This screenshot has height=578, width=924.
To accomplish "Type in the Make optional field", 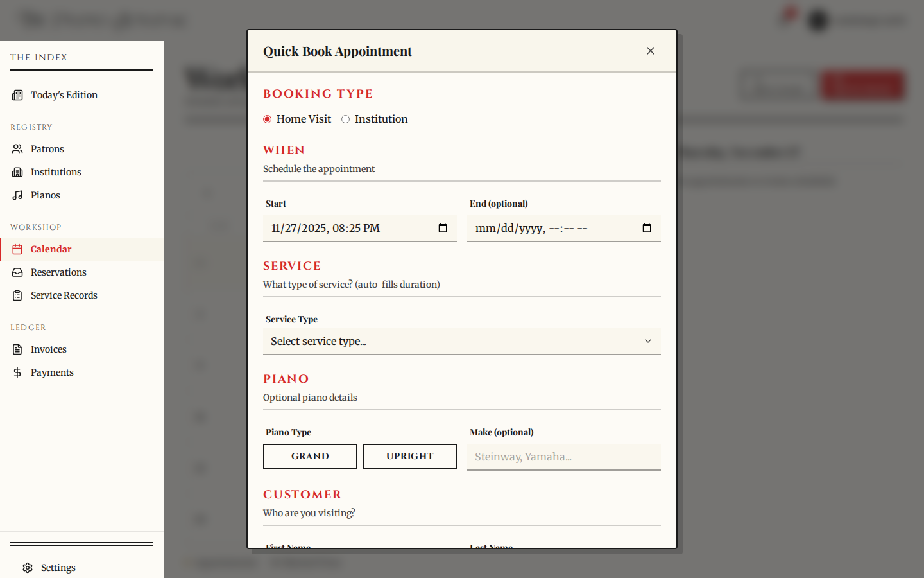I will click(563, 457).
